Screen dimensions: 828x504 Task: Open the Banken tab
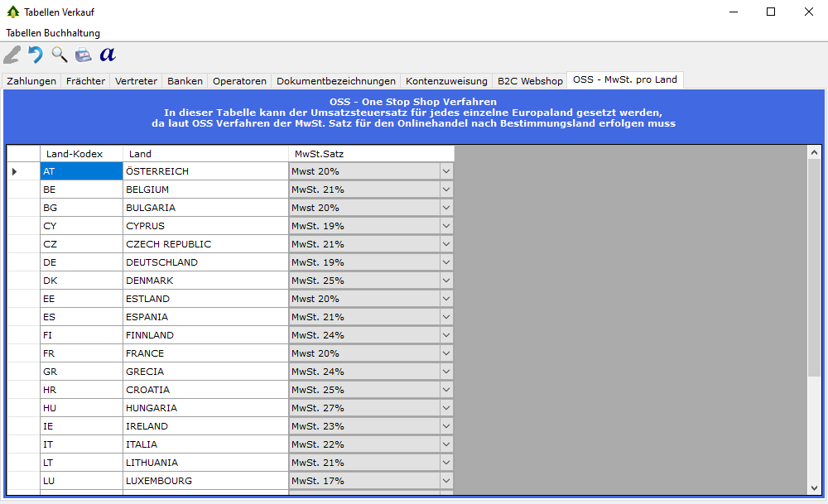(x=185, y=81)
